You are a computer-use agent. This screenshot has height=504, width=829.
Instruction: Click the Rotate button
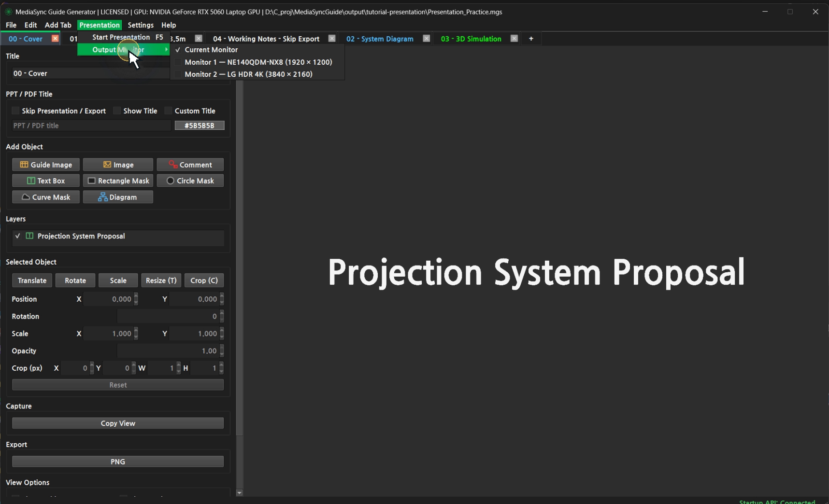click(x=75, y=280)
